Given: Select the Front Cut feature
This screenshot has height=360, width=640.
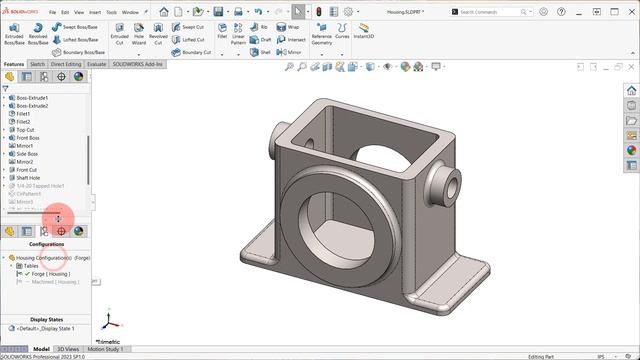Looking at the screenshot, I should tap(22, 170).
